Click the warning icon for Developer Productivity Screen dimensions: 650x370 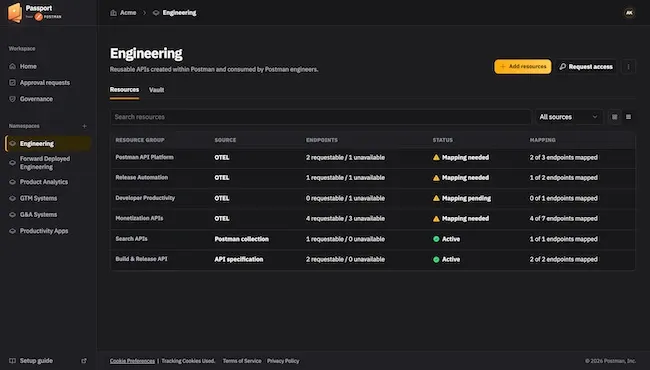click(436, 198)
